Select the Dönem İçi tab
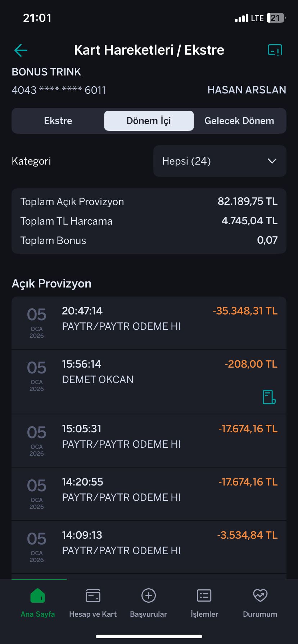 point(149,121)
